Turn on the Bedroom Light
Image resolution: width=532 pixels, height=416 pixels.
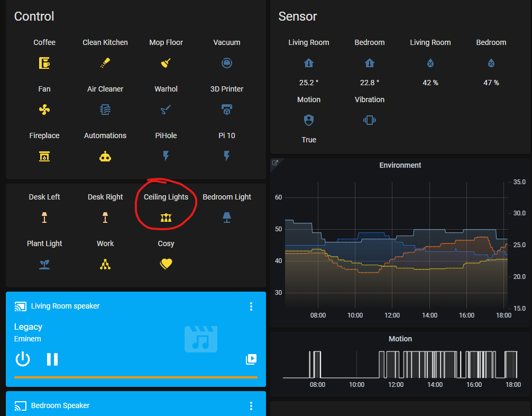tap(226, 218)
